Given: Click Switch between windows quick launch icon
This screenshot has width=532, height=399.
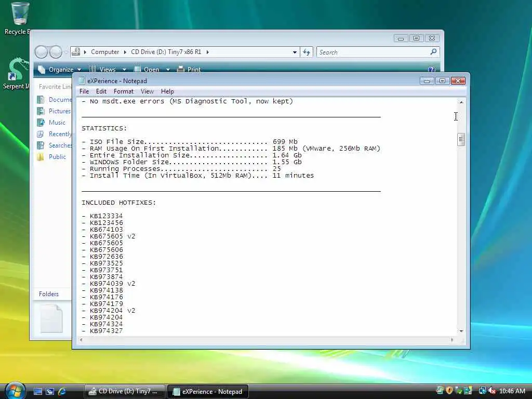Looking at the screenshot, I should pyautogui.click(x=50, y=391).
